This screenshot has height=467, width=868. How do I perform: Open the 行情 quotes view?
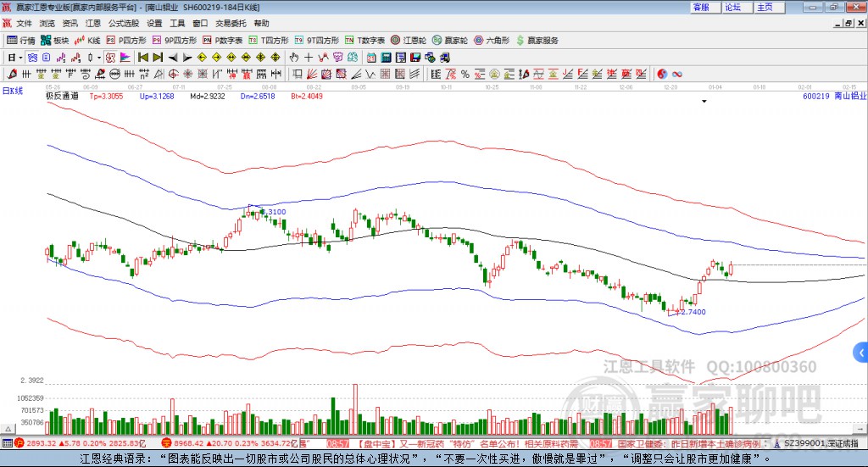point(21,40)
